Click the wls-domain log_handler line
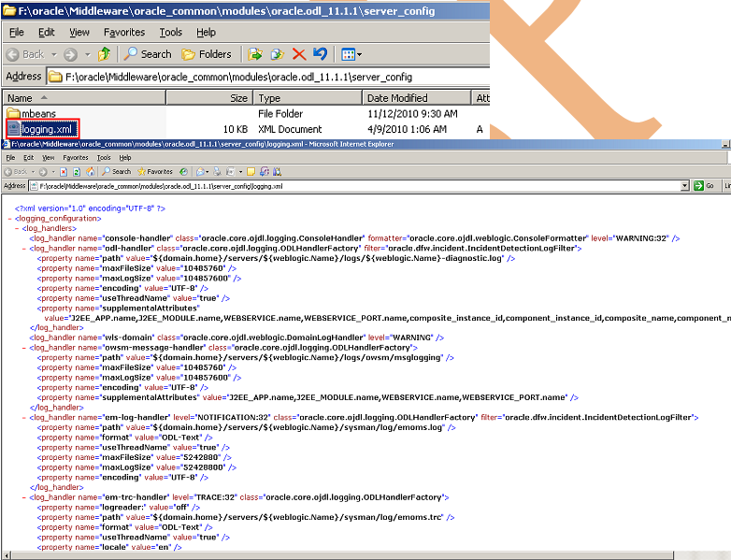This screenshot has height=560, width=731. click(x=236, y=337)
